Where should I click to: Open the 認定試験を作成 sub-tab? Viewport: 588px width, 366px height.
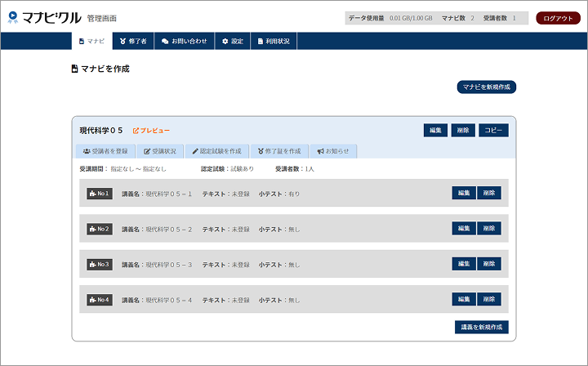[x=216, y=151]
